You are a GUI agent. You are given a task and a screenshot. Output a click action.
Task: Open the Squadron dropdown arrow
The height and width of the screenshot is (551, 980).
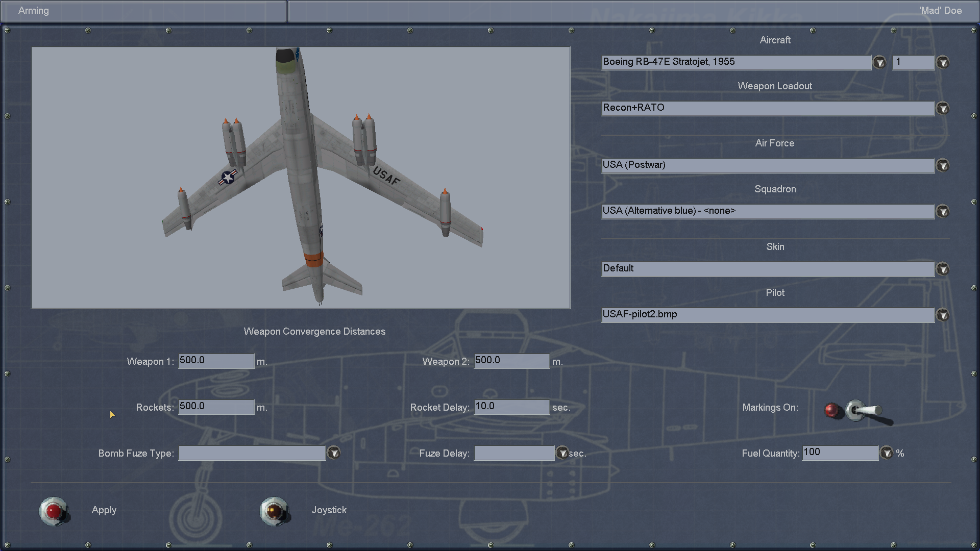tap(942, 212)
